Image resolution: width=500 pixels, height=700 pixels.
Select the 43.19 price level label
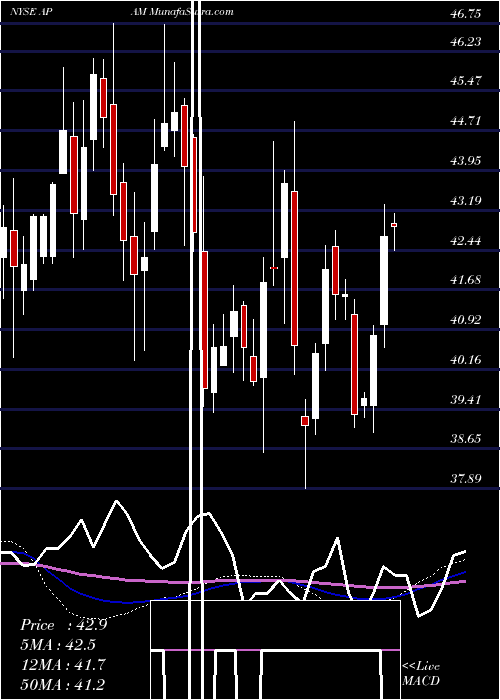click(x=466, y=200)
